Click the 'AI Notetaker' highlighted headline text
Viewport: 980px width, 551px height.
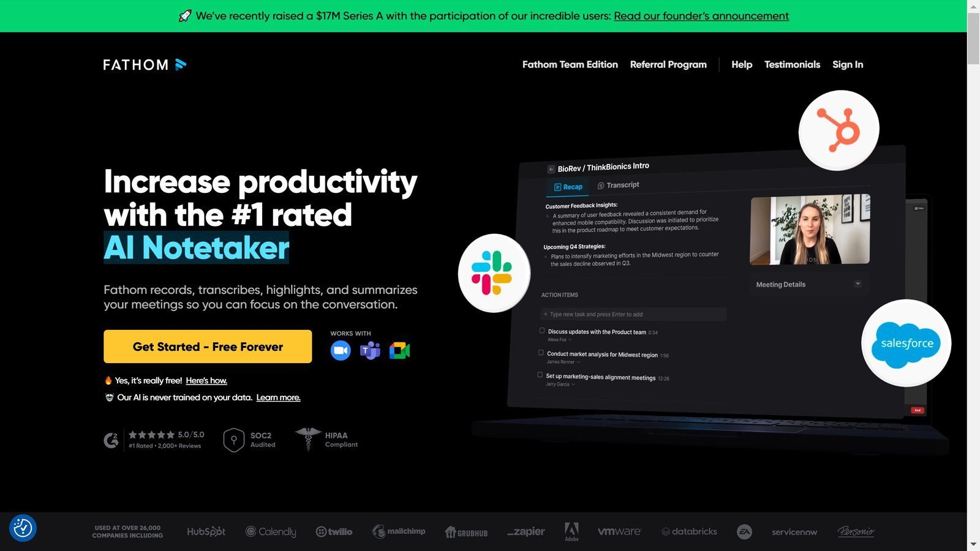click(x=196, y=247)
